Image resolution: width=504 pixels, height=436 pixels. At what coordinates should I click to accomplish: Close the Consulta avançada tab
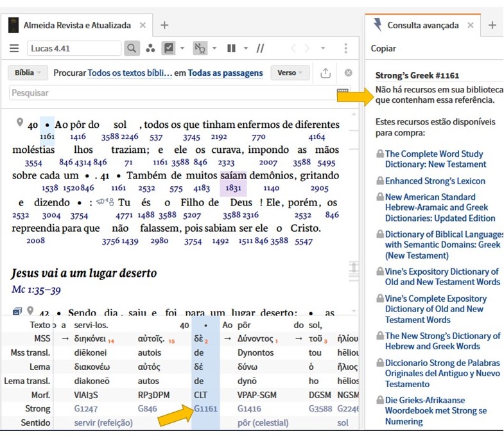click(x=470, y=25)
